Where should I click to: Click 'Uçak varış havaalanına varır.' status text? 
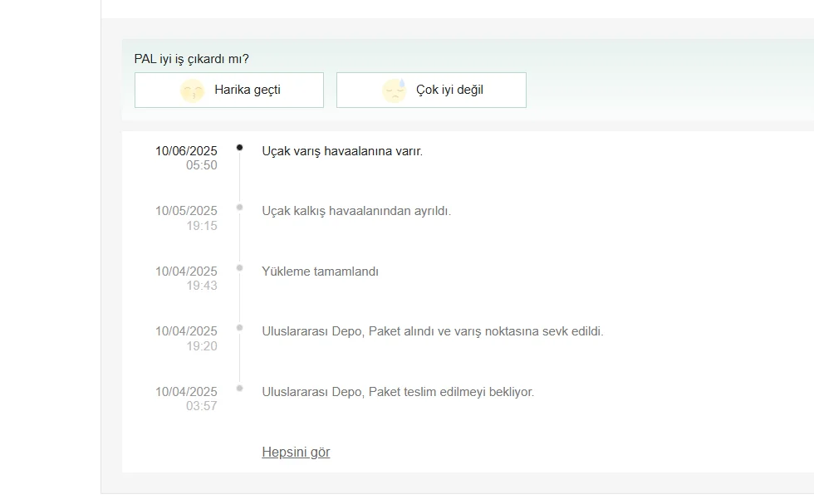342,151
